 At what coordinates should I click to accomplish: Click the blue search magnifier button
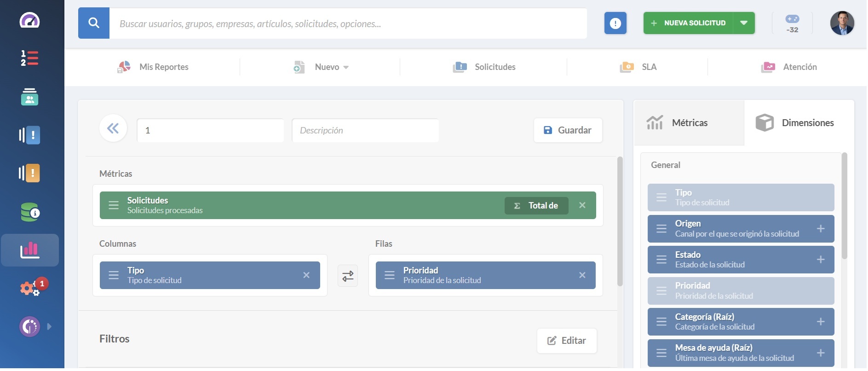(x=94, y=23)
